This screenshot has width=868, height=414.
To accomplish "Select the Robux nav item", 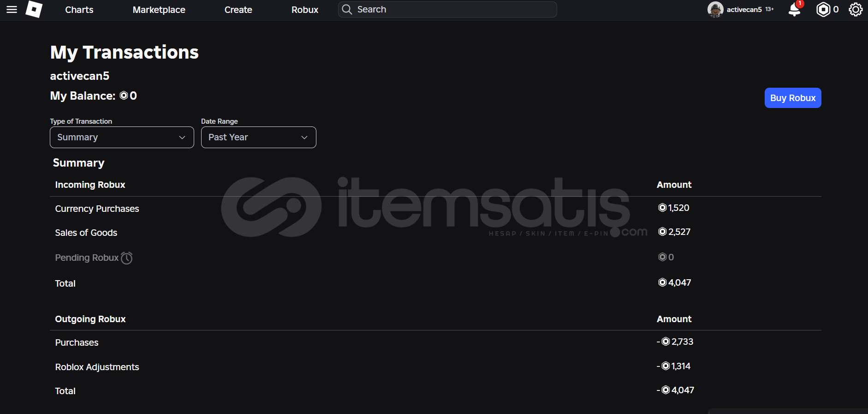I will (305, 10).
